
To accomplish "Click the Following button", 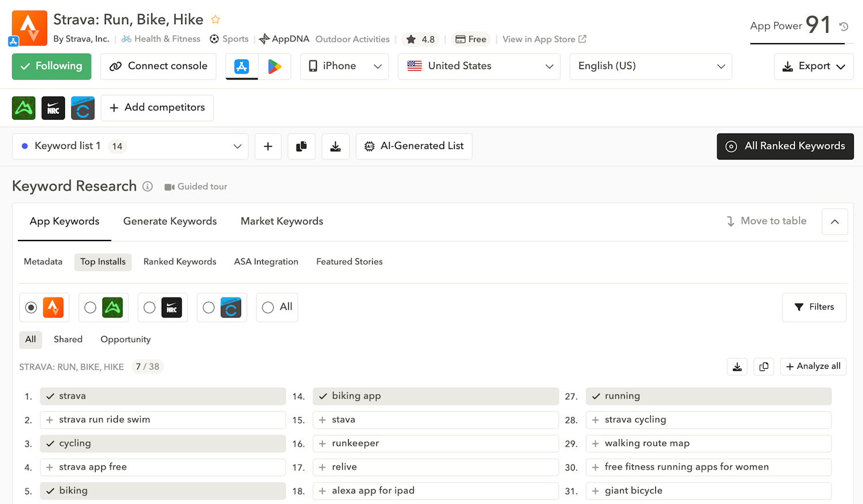I will [52, 66].
